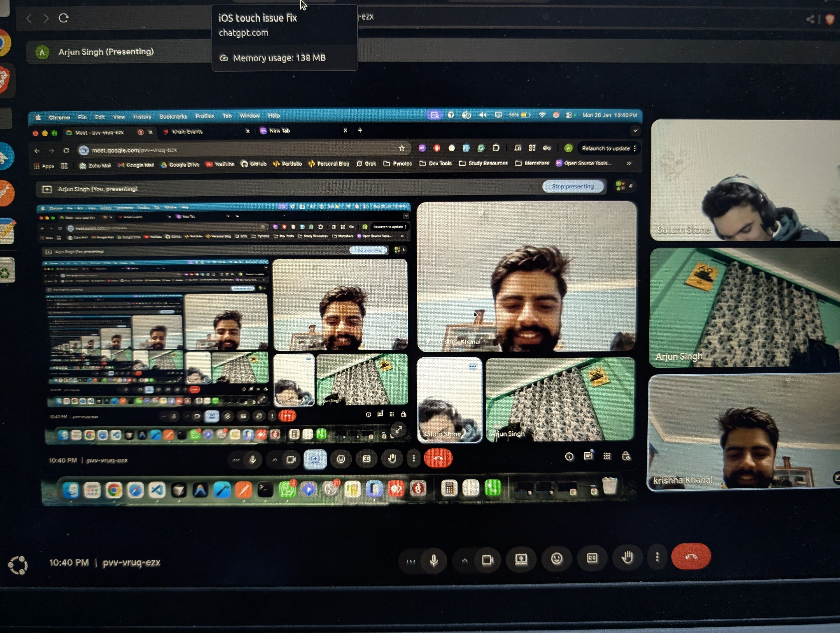Click the share icon next to the Brave shield
Image resolution: width=840 pixels, height=633 pixels.
[810, 19]
